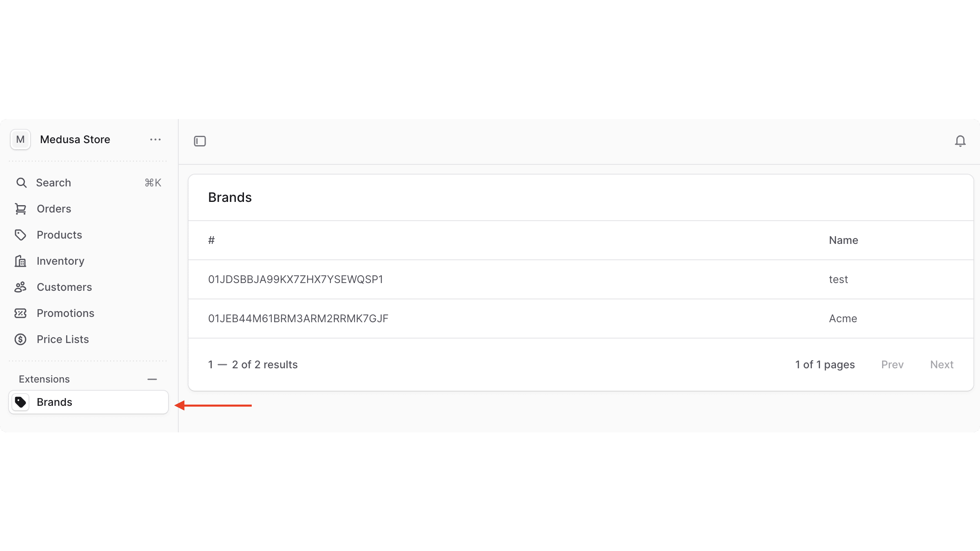Toggle the sidebar panel collapse icon
The width and height of the screenshot is (980, 551).
[x=200, y=141]
